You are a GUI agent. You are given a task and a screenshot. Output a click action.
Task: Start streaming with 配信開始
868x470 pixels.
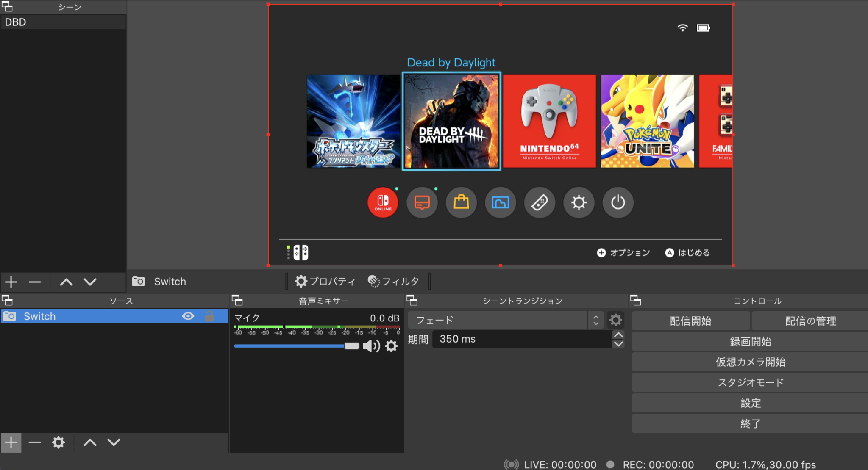tap(690, 321)
